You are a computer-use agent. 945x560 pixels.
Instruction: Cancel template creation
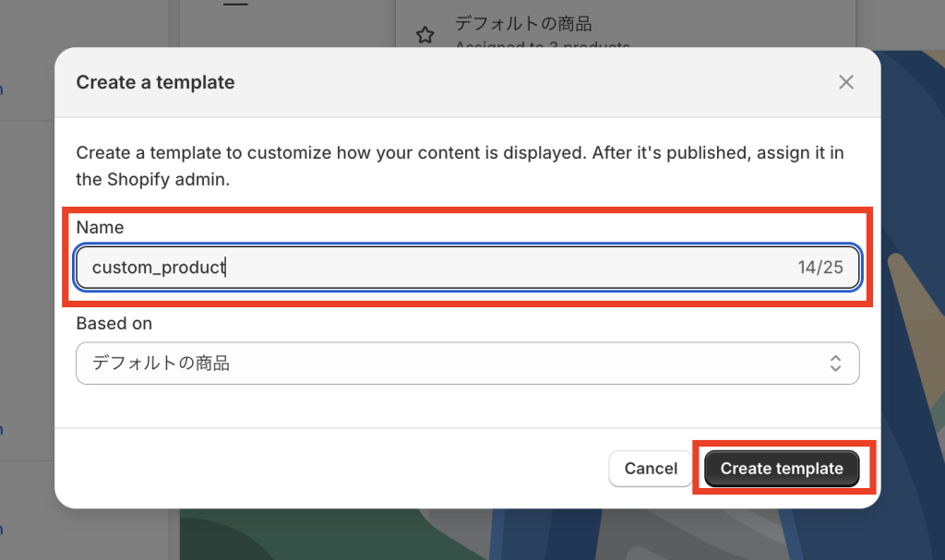[651, 469]
